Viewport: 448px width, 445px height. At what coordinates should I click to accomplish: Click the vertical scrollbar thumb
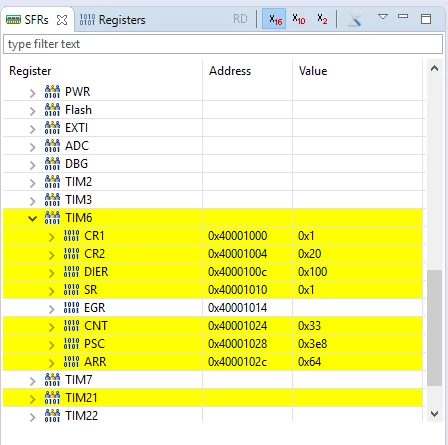[x=434, y=328]
